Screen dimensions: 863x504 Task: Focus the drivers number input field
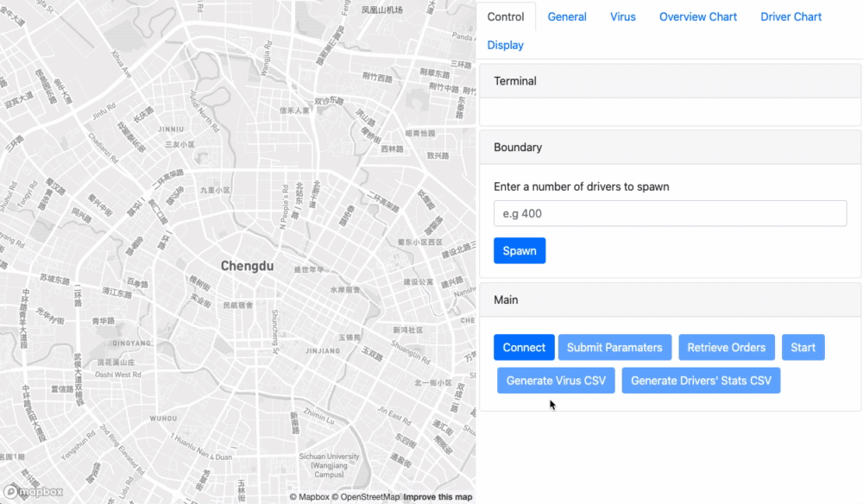[670, 213]
